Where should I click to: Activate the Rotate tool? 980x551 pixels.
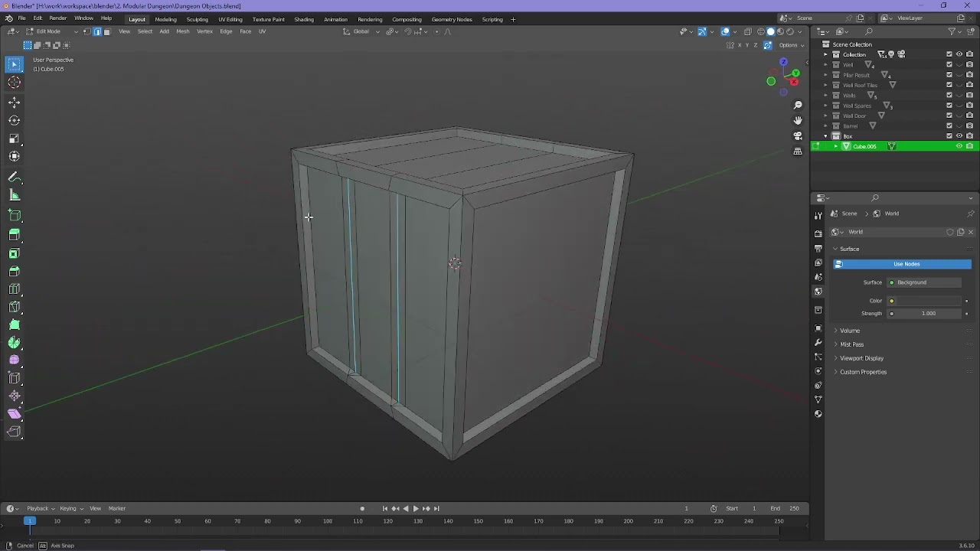point(15,120)
